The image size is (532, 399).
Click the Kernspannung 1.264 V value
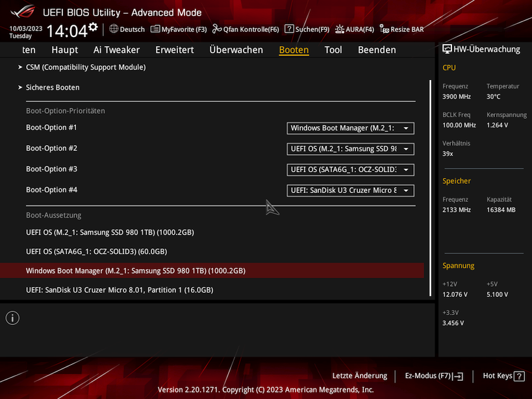[x=497, y=125]
